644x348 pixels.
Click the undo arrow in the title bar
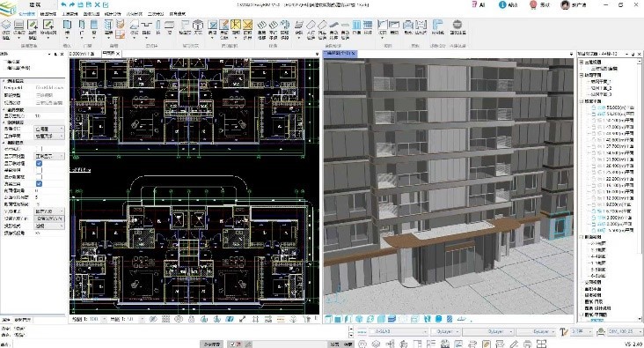click(63, 4)
